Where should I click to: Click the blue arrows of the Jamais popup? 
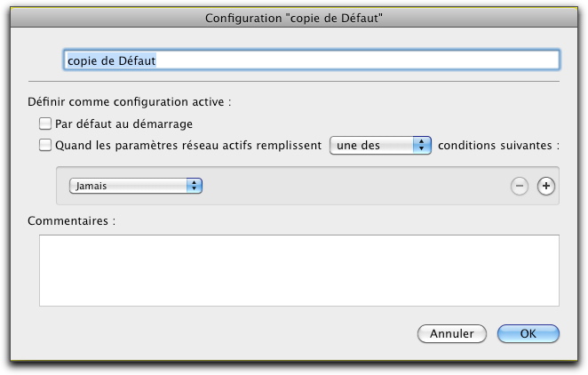[x=195, y=186]
